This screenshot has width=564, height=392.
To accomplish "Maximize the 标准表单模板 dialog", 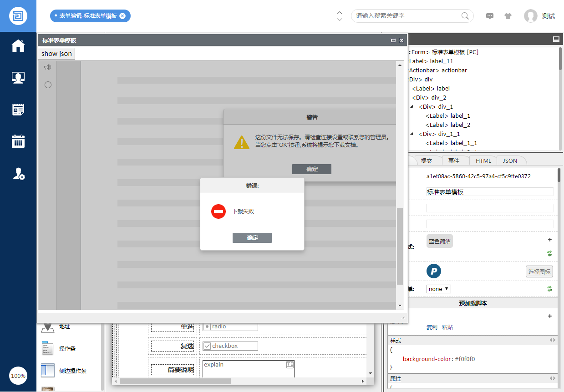I will click(x=393, y=40).
